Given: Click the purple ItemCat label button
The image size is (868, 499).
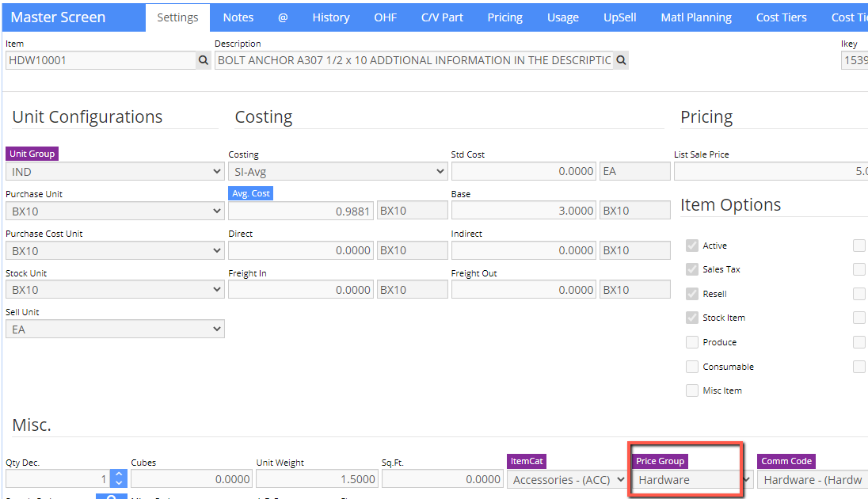Looking at the screenshot, I should [527, 461].
